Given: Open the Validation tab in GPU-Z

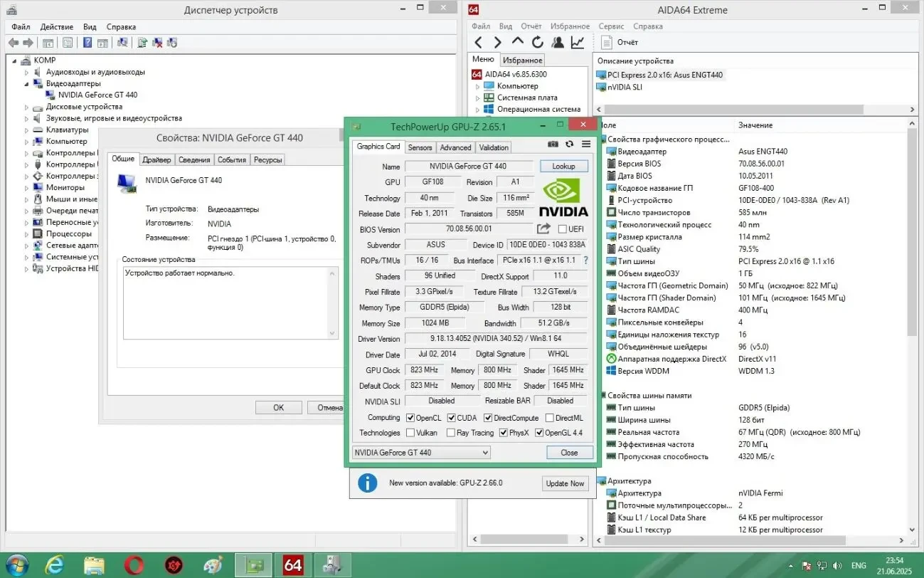Looking at the screenshot, I should point(494,147).
